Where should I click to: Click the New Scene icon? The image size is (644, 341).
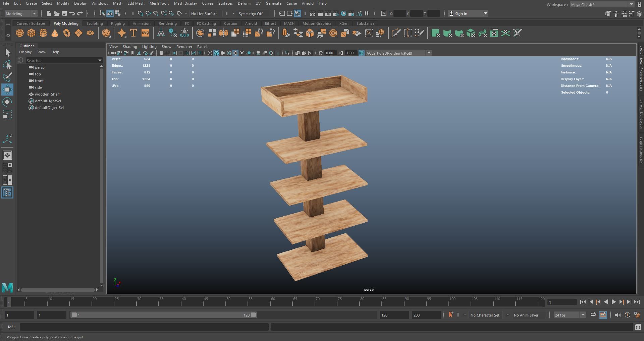[49, 13]
